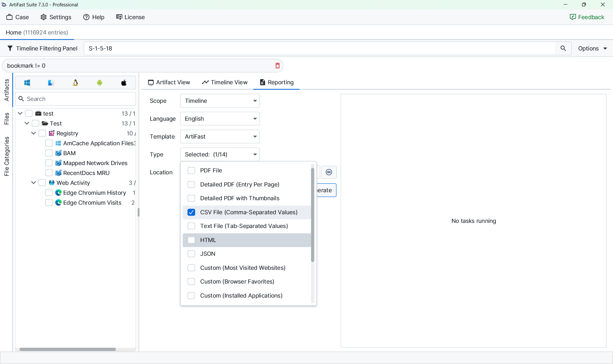The width and height of the screenshot is (613, 364).
Task: Open the Timeline Filtering Panel
Action: [x=42, y=49]
